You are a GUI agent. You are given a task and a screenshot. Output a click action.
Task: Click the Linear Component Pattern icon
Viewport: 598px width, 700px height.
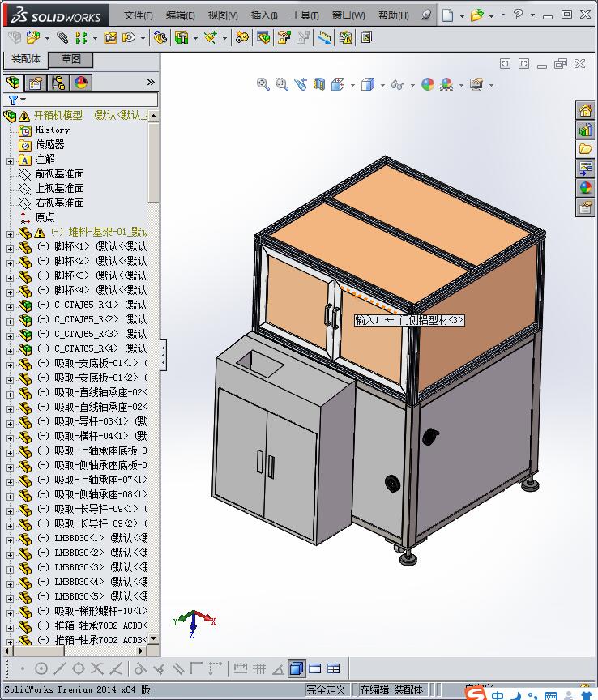[81, 37]
